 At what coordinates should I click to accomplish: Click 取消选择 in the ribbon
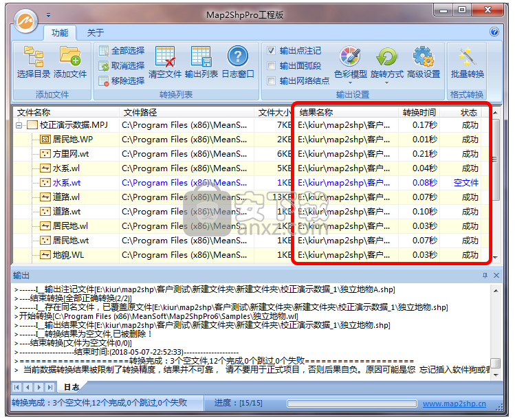pos(122,66)
